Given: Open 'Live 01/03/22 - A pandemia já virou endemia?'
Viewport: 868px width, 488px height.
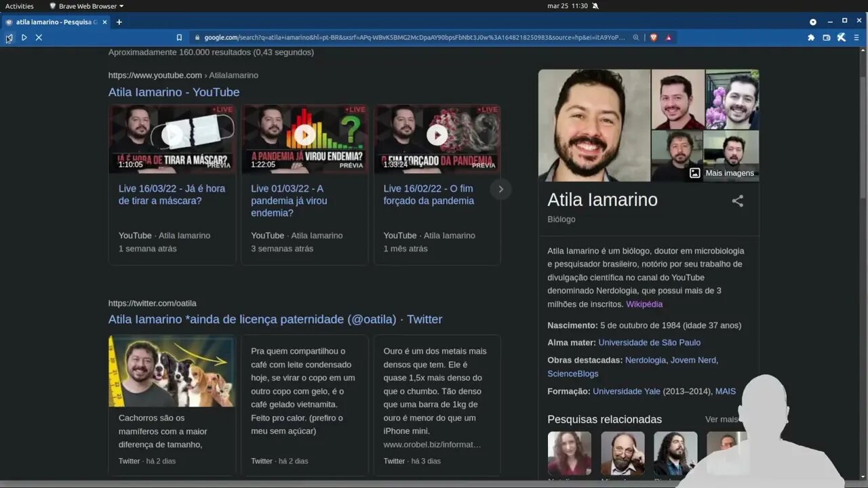Looking at the screenshot, I should tap(289, 201).
